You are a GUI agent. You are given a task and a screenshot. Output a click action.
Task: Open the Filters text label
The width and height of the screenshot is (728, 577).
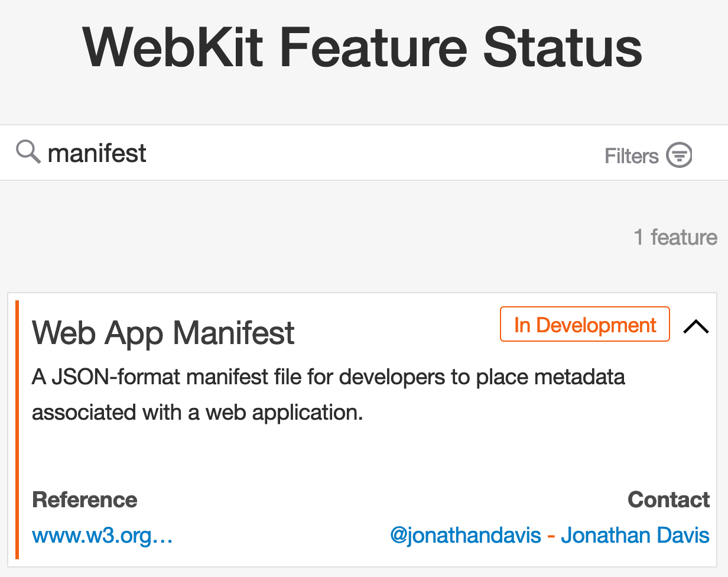pos(631,156)
